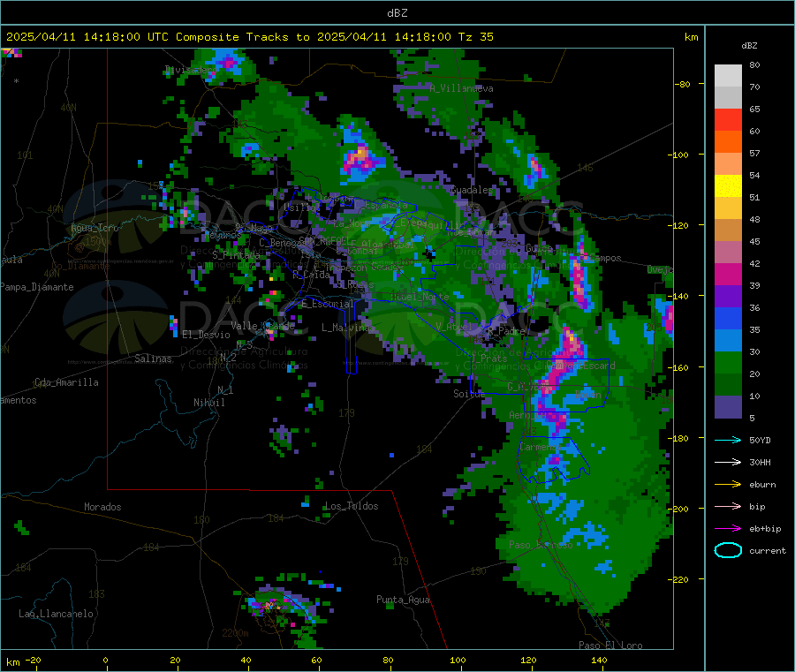Click the cyan 50YD track arrow in legend
Image resolution: width=795 pixels, height=672 pixels.
pos(728,440)
